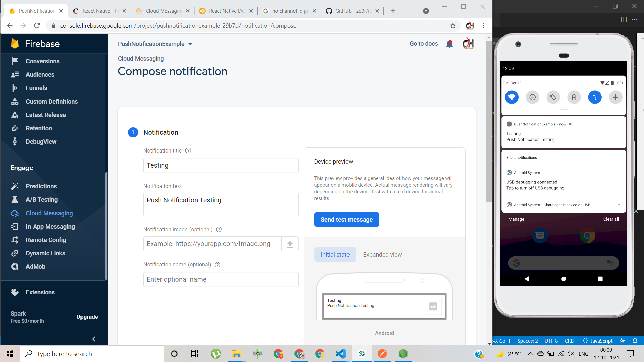Toggle Wi-Fi on emulator quick settings
This screenshot has width=644, height=362.
coord(512,97)
